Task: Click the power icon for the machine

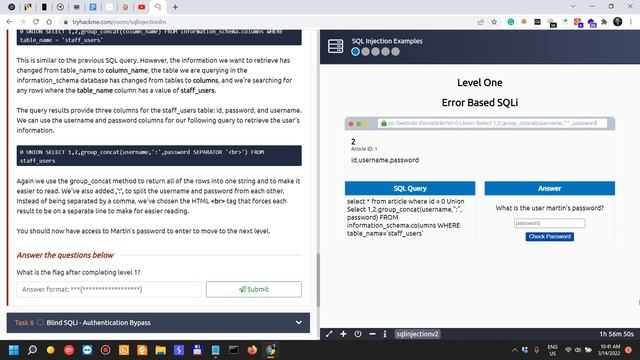Action: (x=358, y=334)
